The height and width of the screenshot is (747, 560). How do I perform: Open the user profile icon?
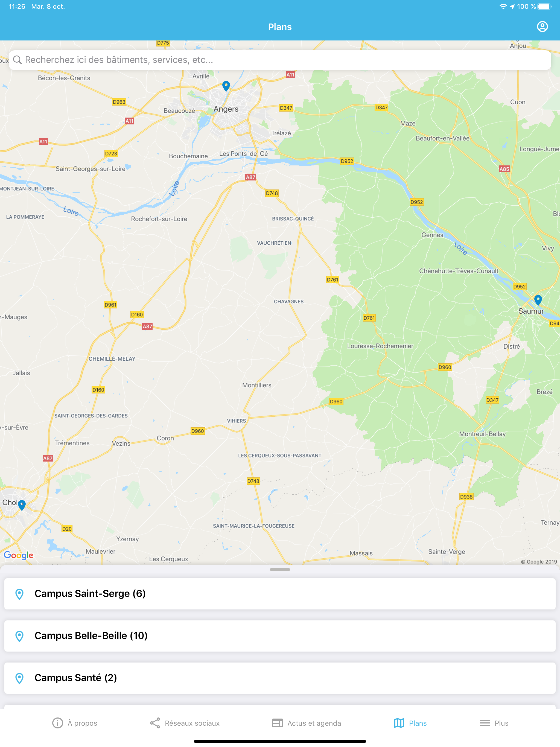pos(542,27)
